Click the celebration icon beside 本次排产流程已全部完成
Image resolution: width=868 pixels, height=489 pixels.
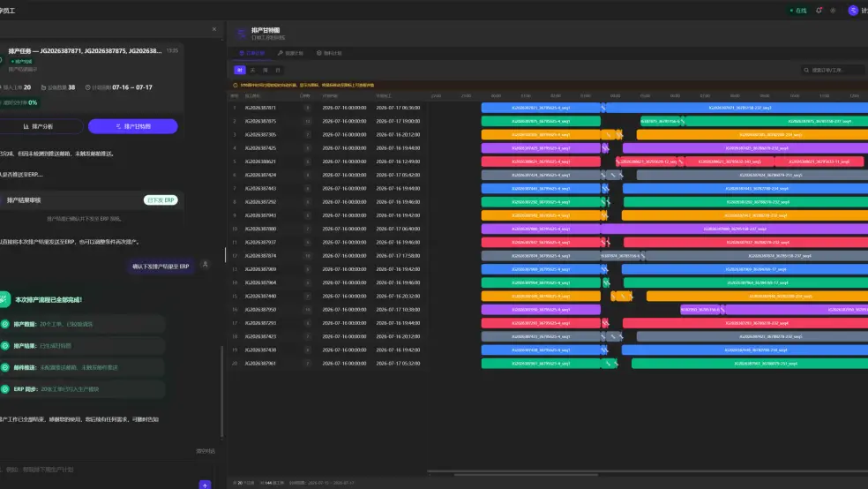click(x=4, y=299)
